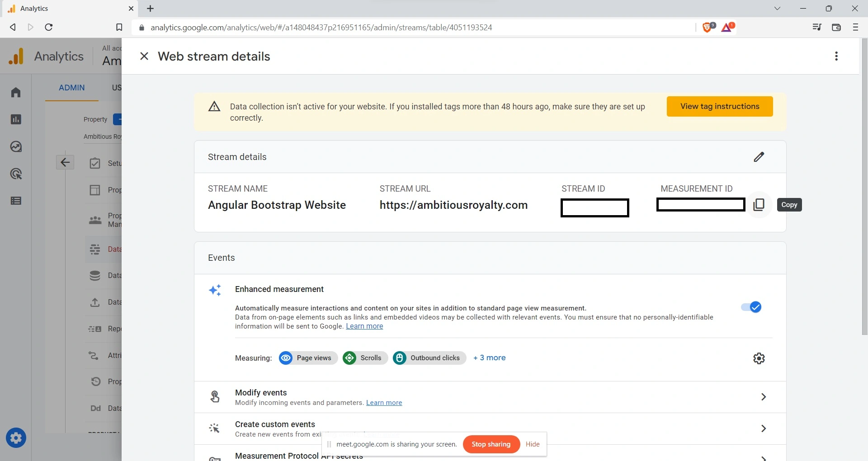The height and width of the screenshot is (461, 868).
Task: Expand the Modify events row
Action: [x=763, y=397]
